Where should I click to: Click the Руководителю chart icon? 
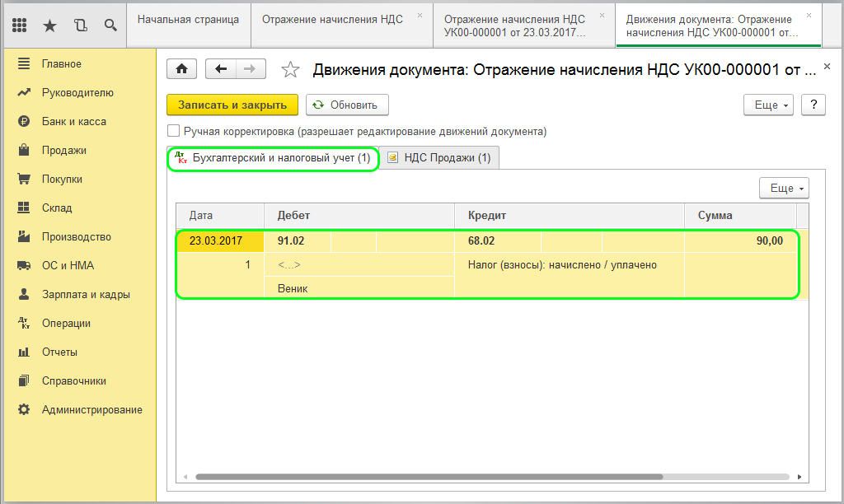click(x=24, y=92)
